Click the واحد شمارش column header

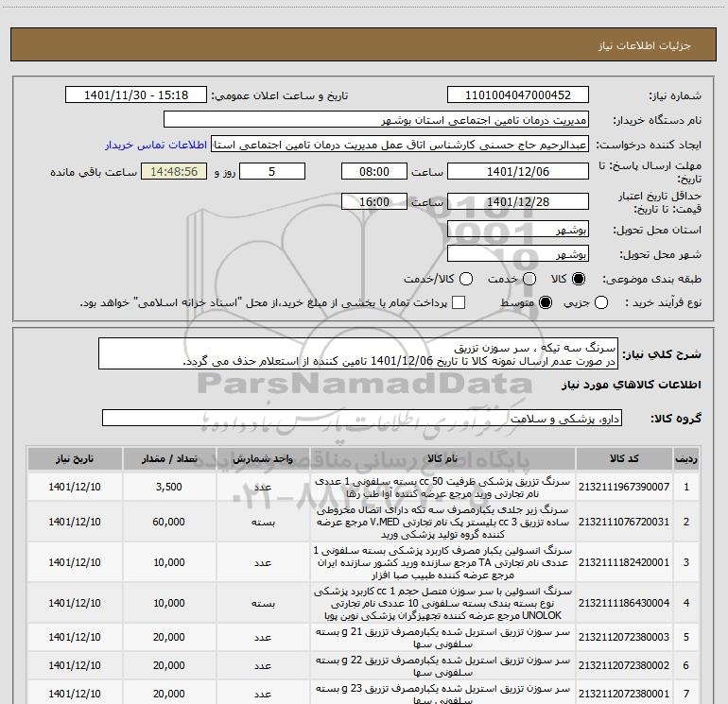(x=263, y=459)
